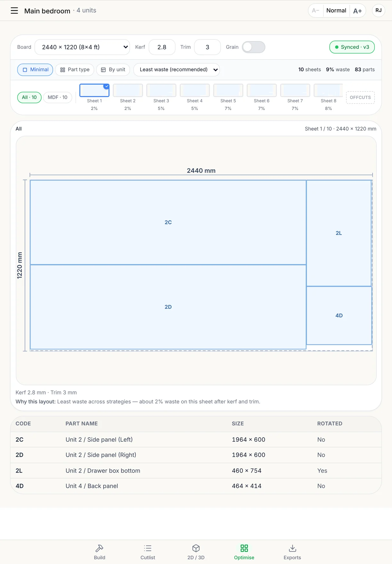Click the 'Yes' rotated cell for 2L
The height and width of the screenshot is (564, 392).
(x=322, y=471)
